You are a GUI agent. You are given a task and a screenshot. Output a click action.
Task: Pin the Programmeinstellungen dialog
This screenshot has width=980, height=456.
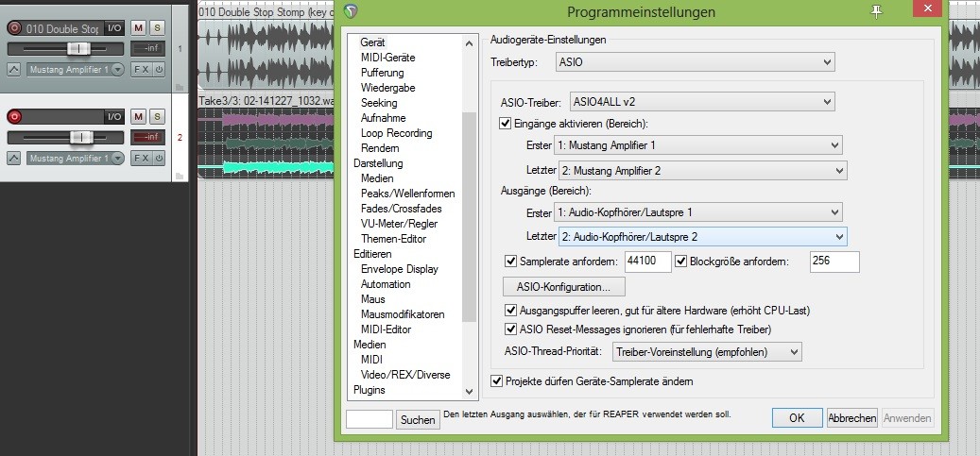point(877,10)
